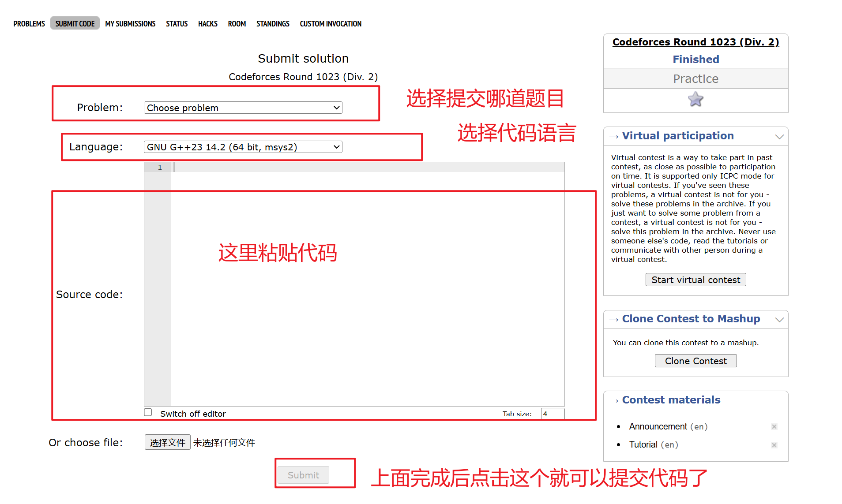Click the Submit button
The image size is (842, 504).
[303, 475]
